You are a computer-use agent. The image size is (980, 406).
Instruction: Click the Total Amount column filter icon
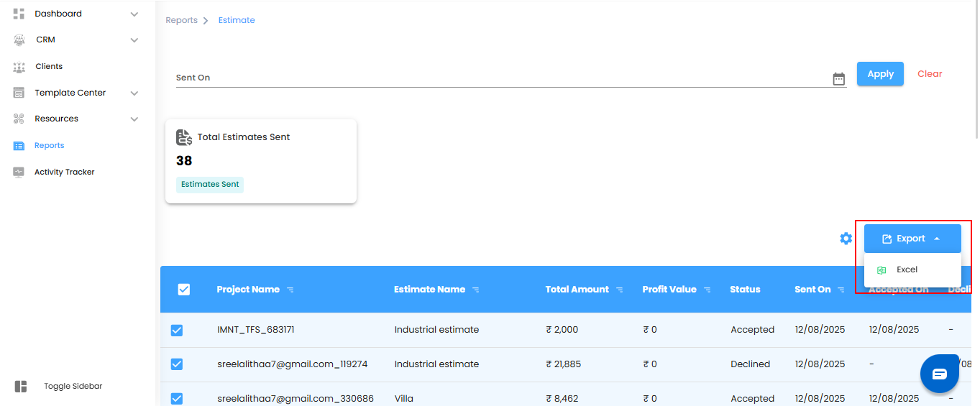click(x=620, y=290)
